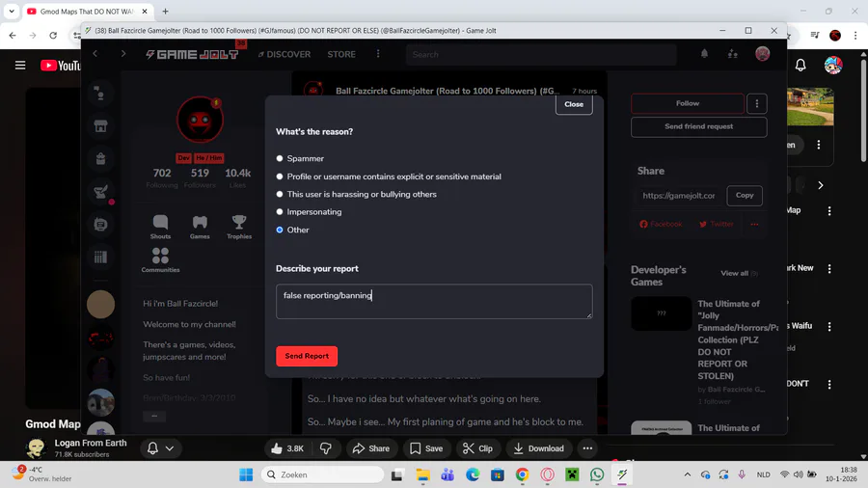Open the Game Jolt Store tab
The image size is (868, 488).
click(341, 54)
